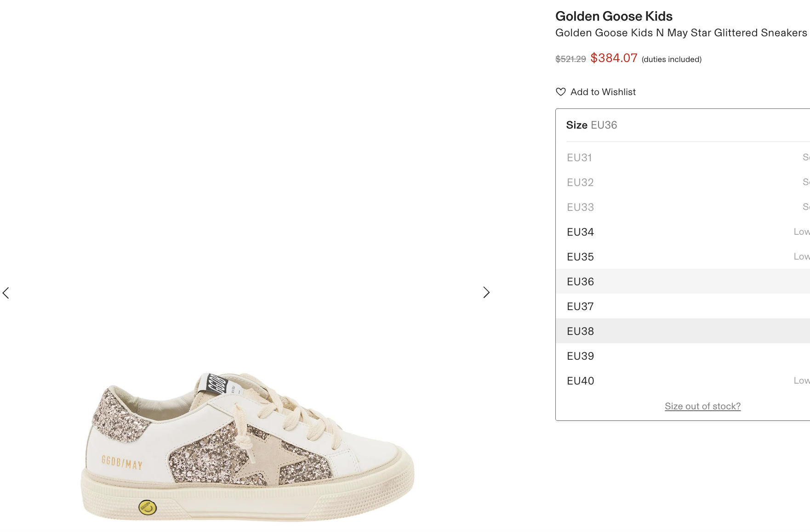Click the Add to Wishlist text
Image resolution: width=810 pixels, height=532 pixels.
click(603, 92)
